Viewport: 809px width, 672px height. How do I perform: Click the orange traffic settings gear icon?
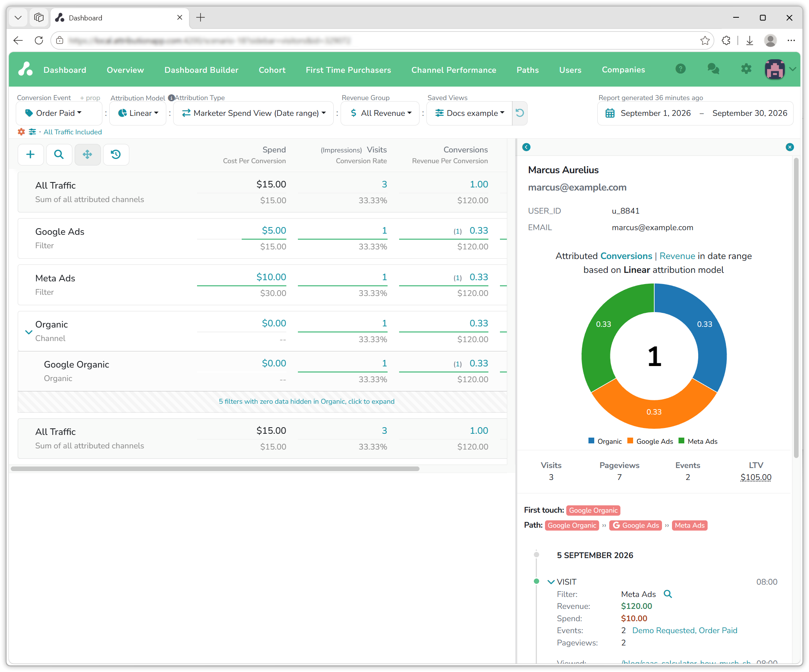point(21,132)
